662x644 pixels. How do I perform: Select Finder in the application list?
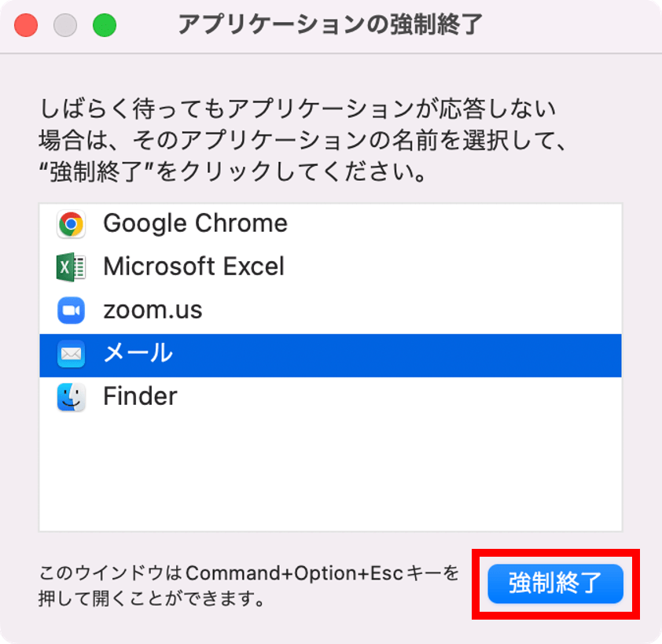pos(330,397)
